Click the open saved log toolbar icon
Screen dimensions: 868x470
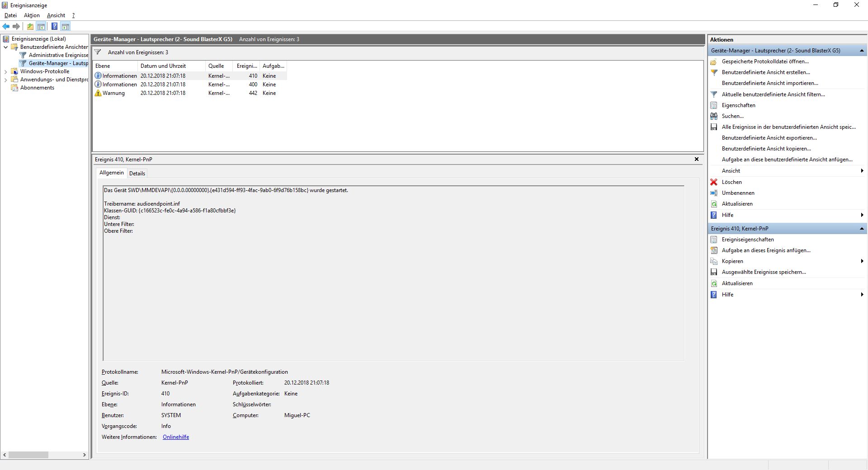point(30,26)
